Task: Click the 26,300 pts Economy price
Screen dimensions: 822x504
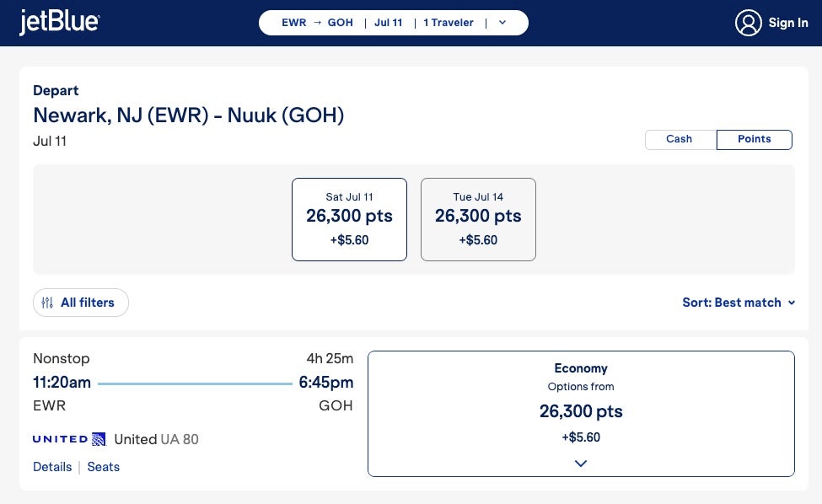Action: [x=580, y=411]
